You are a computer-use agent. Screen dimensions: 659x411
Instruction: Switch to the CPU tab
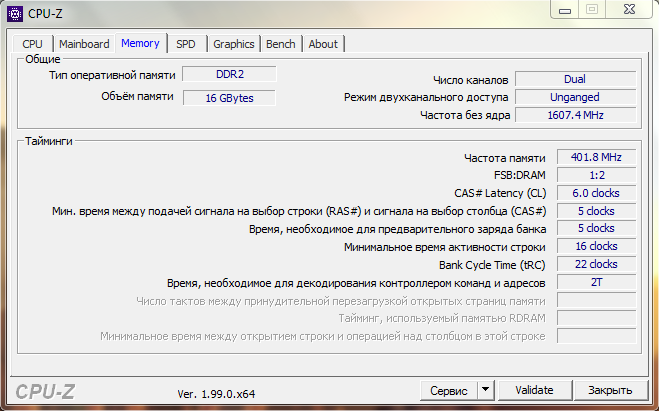click(32, 44)
